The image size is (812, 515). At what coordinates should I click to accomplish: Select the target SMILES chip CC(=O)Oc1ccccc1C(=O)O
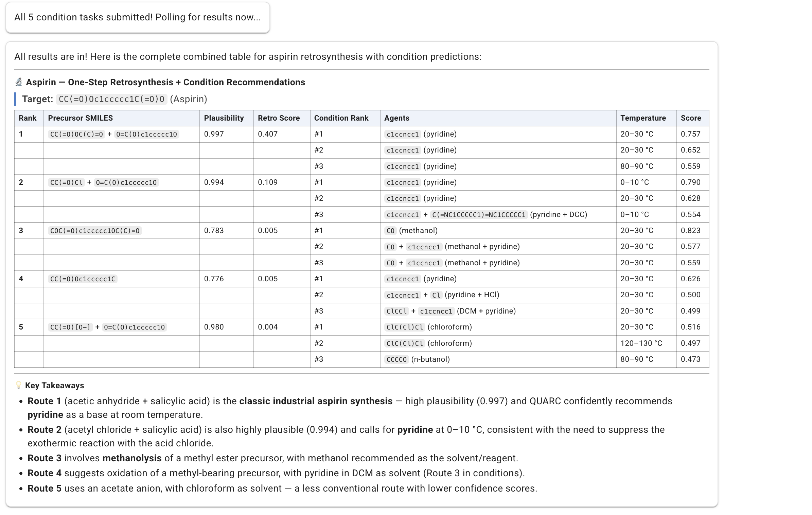click(111, 100)
